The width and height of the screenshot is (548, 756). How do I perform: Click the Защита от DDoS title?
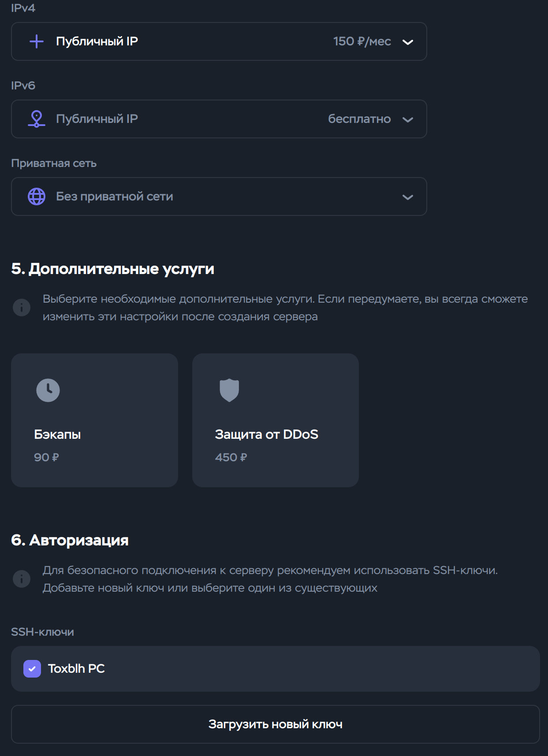coord(267,434)
